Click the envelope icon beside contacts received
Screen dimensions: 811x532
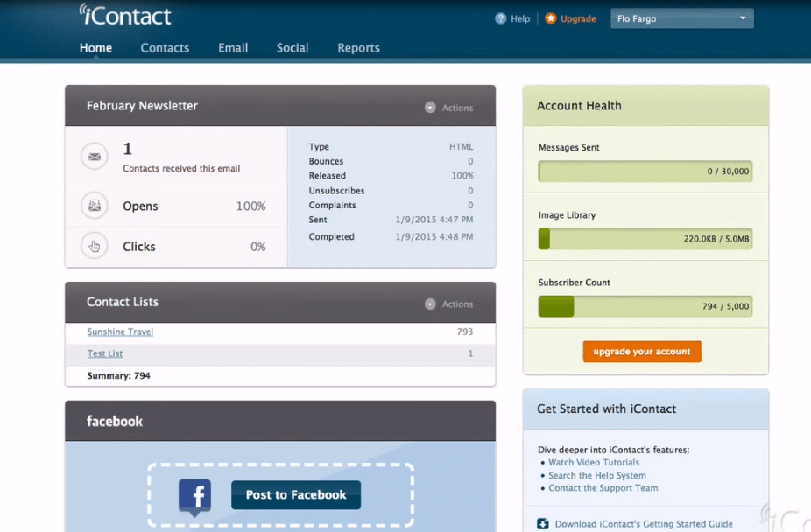pyautogui.click(x=94, y=157)
